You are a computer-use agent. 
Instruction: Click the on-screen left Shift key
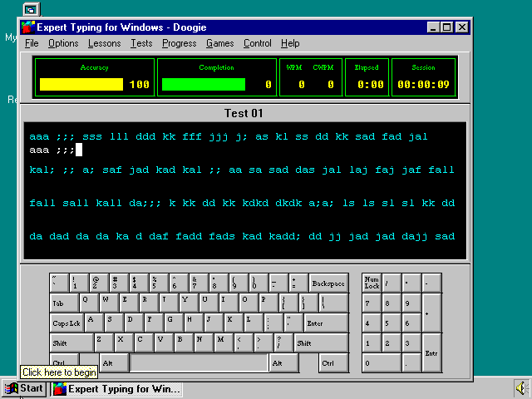pos(71,343)
